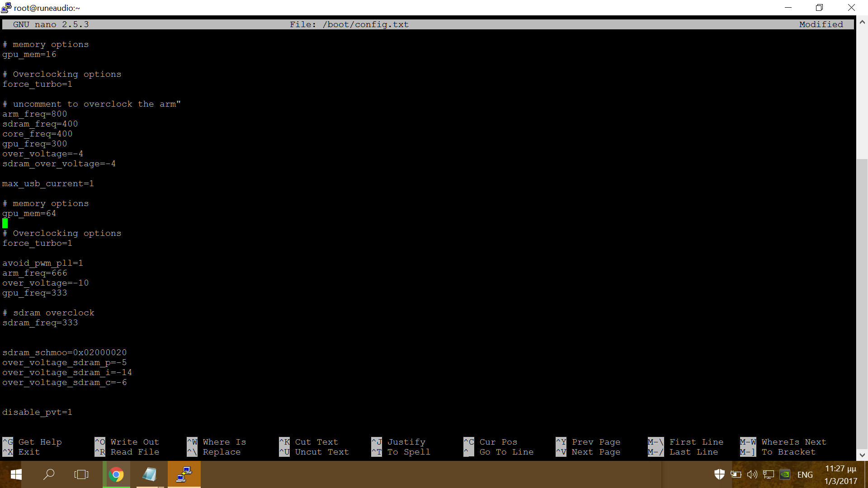868x488 pixels.
Task: Open the taskbar search magnifier
Action: point(48,474)
